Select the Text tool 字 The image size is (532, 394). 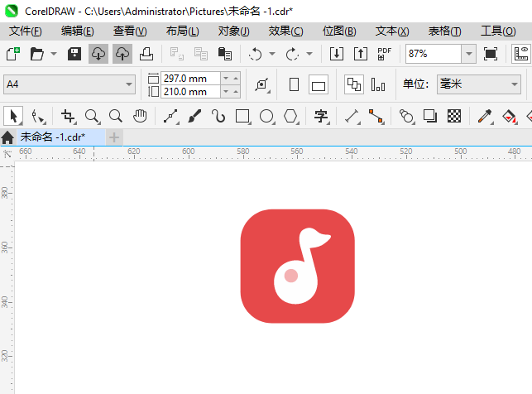[x=321, y=117]
